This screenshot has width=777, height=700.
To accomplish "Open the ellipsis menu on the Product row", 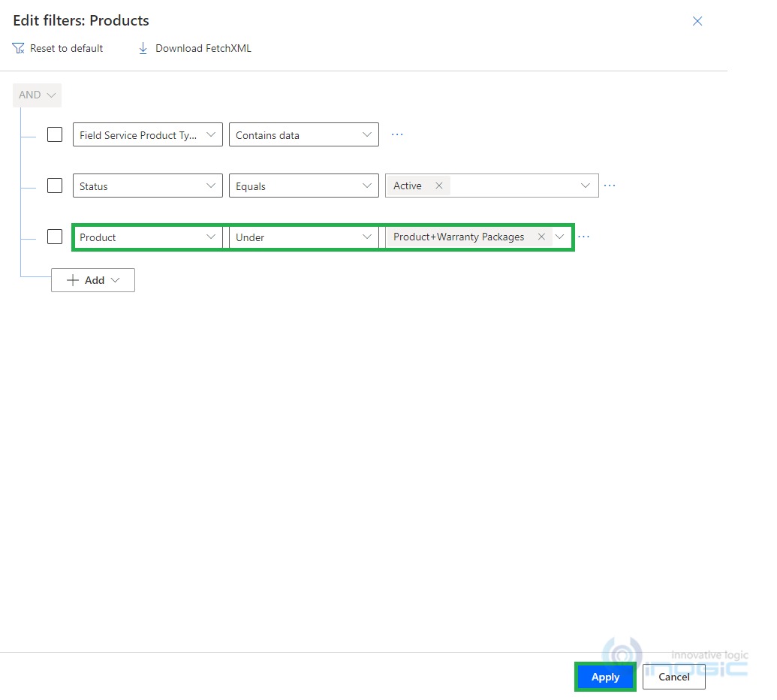I will coord(584,237).
